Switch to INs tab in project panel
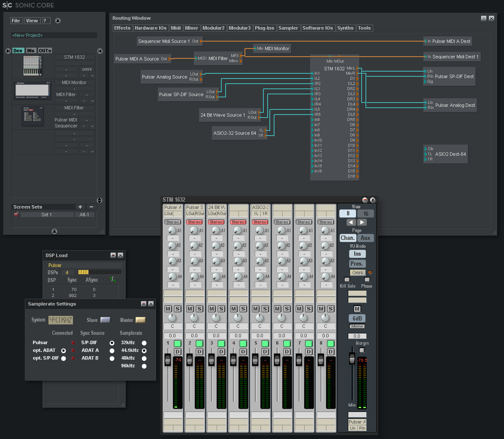This screenshot has height=439, width=504. (x=31, y=51)
